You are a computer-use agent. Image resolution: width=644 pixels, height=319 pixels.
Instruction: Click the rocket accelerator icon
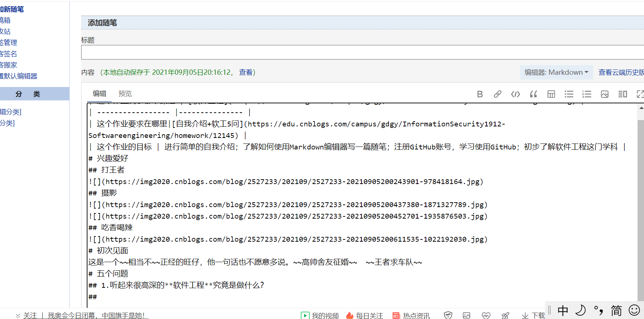point(506,315)
